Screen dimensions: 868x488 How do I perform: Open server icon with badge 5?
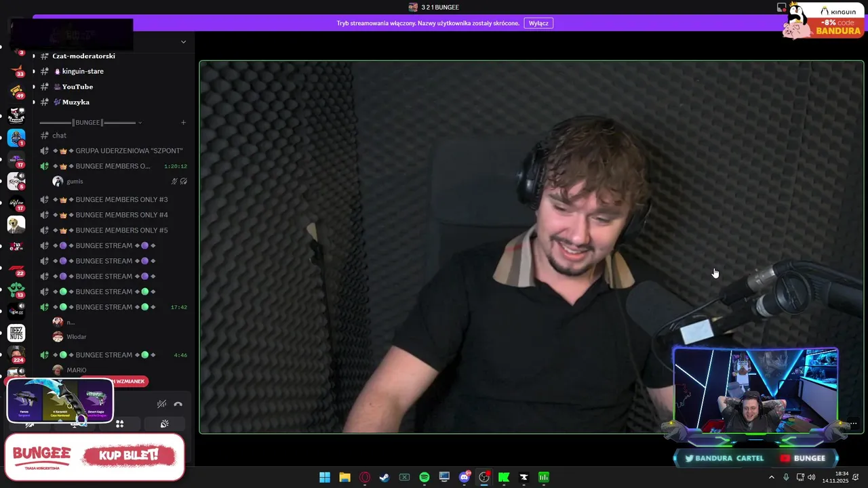(16, 181)
